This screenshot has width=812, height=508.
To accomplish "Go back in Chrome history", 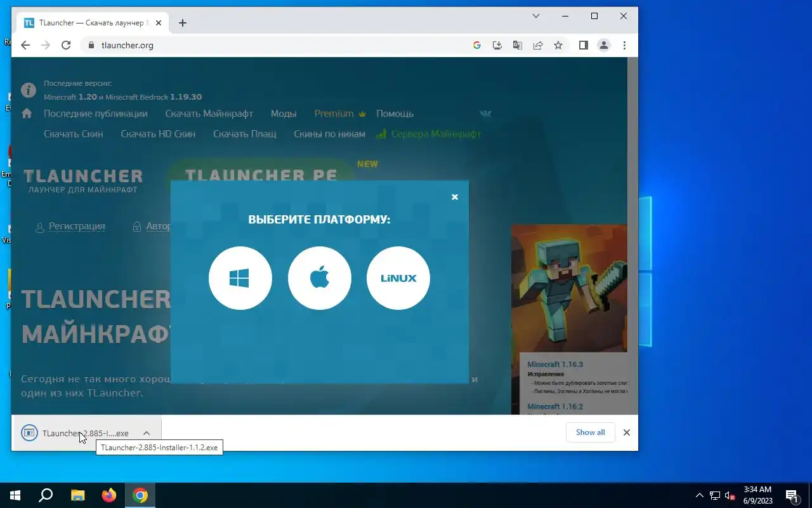I will tap(25, 45).
